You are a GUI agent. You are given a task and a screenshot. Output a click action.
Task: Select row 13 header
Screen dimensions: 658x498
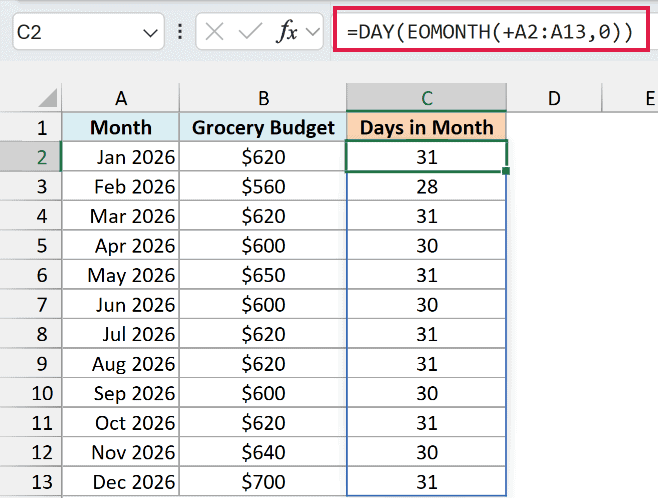tap(31, 482)
